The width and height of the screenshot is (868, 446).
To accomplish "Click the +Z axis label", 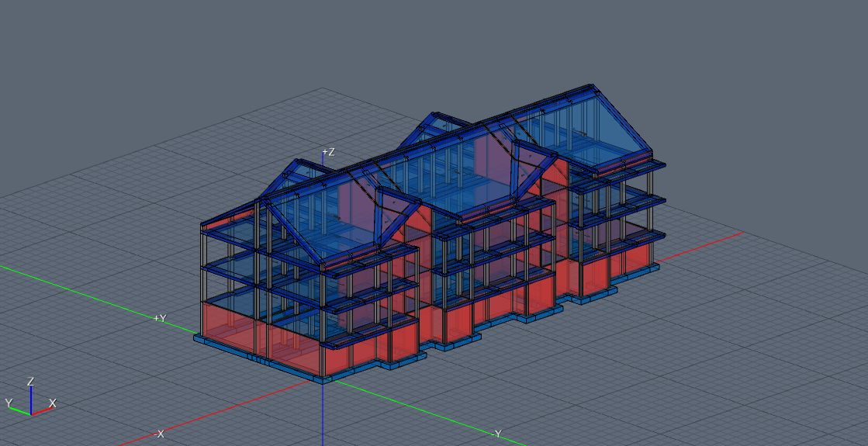I will pos(328,152).
